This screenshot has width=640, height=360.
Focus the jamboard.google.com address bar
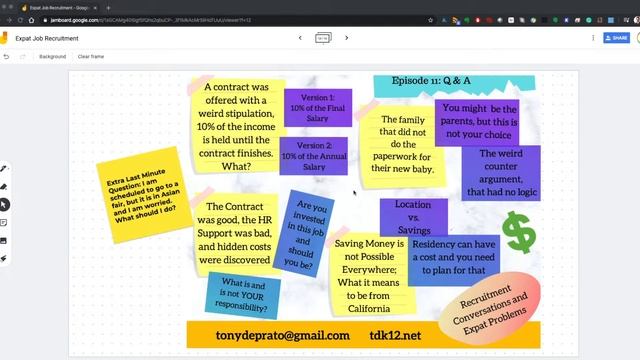click(237, 20)
